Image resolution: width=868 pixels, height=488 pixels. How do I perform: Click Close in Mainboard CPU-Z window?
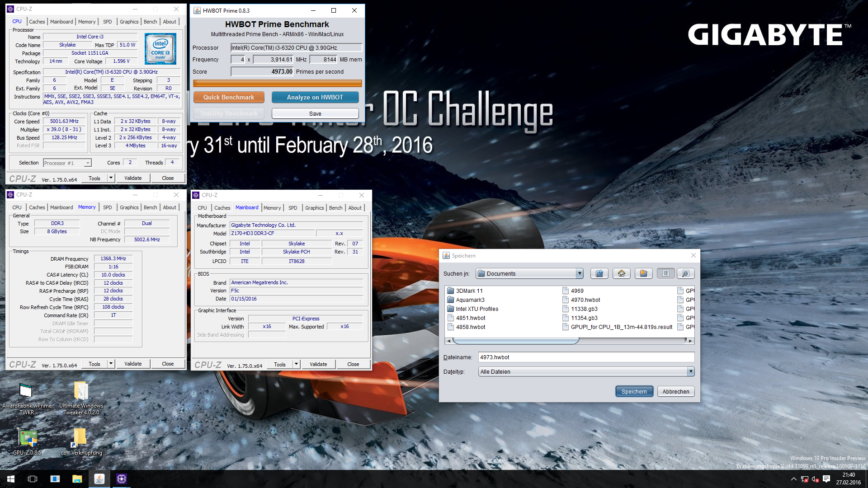[x=353, y=364]
